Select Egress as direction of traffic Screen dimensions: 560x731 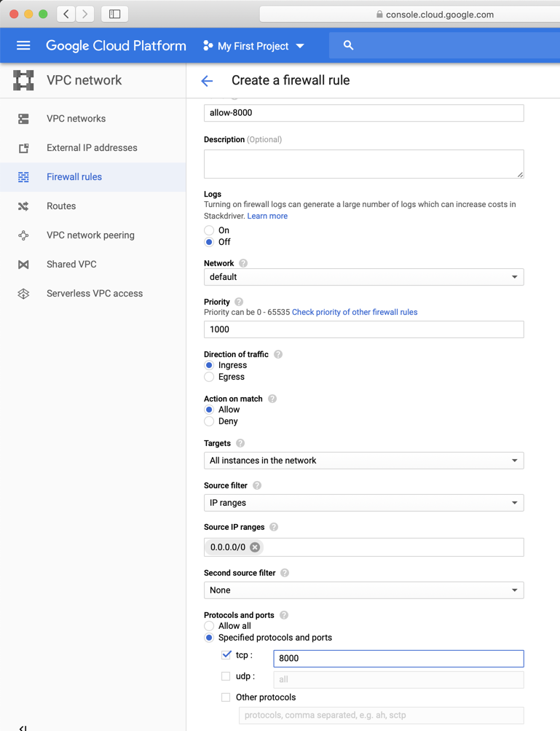click(209, 377)
